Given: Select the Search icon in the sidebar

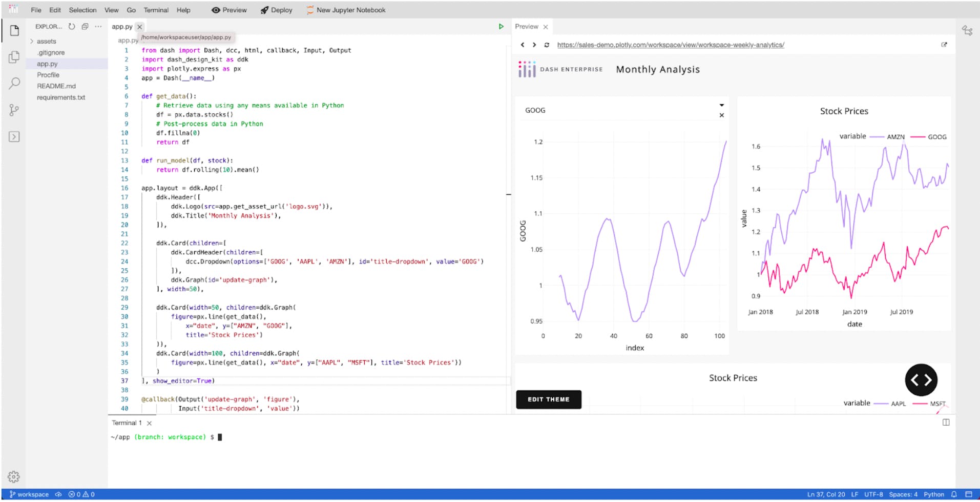Looking at the screenshot, I should click(x=13, y=83).
